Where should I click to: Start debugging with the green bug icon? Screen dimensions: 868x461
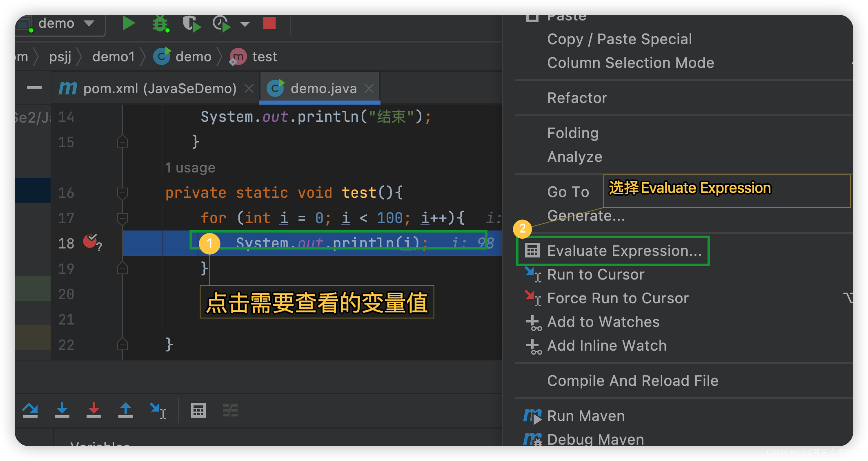tap(160, 23)
